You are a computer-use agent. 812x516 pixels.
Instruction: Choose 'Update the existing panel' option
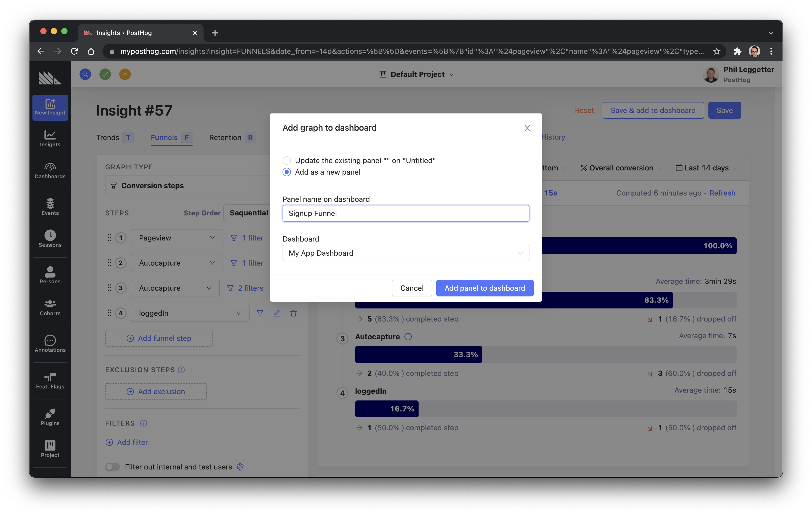pos(287,160)
